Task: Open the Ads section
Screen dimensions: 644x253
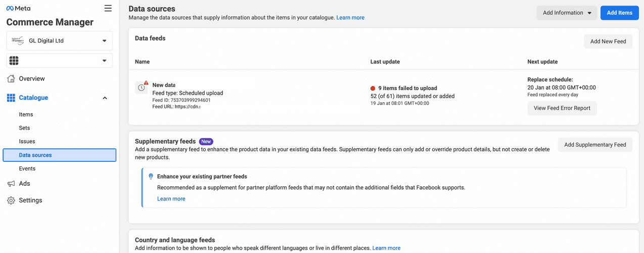Action: [24, 184]
